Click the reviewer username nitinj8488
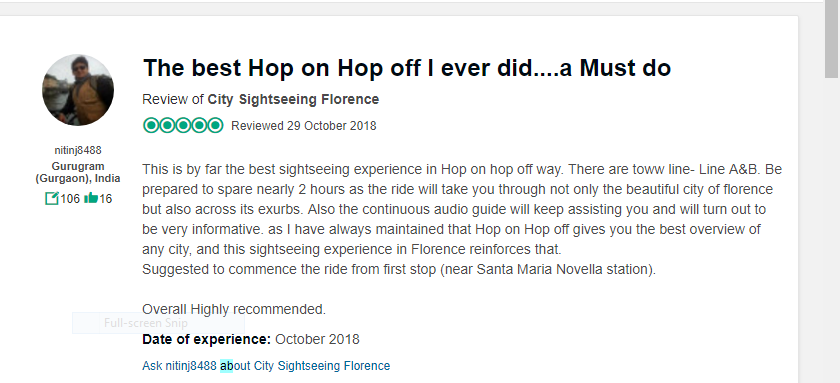The height and width of the screenshot is (383, 840). (78, 151)
